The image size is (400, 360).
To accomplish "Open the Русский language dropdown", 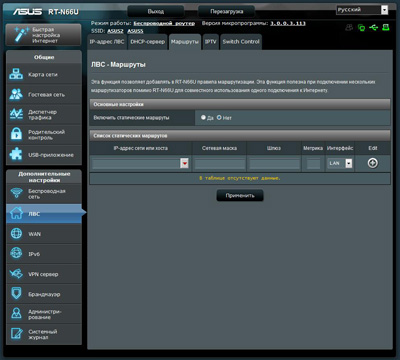I will [362, 10].
